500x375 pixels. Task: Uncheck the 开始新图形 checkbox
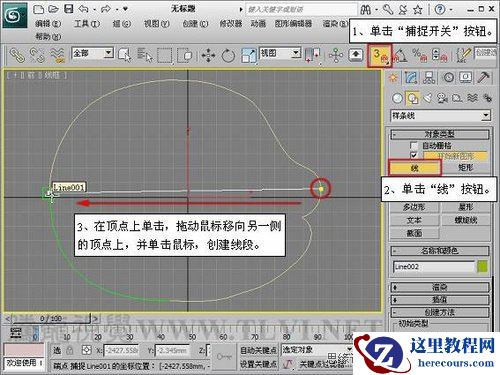pyautogui.click(x=414, y=156)
